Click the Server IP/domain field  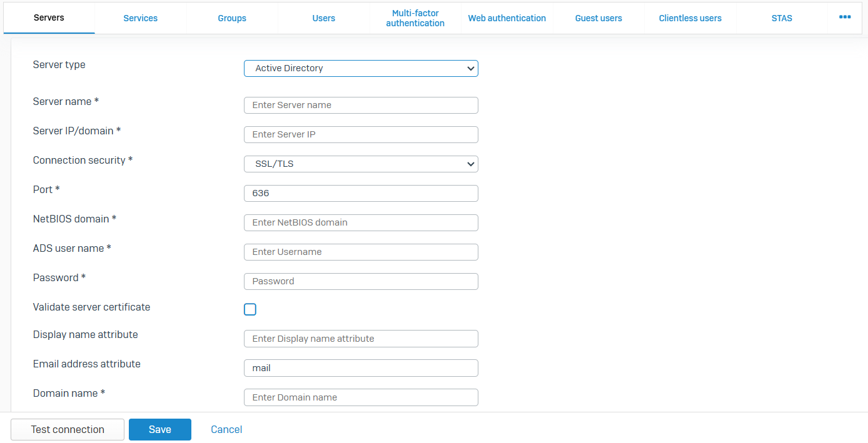pyautogui.click(x=361, y=134)
